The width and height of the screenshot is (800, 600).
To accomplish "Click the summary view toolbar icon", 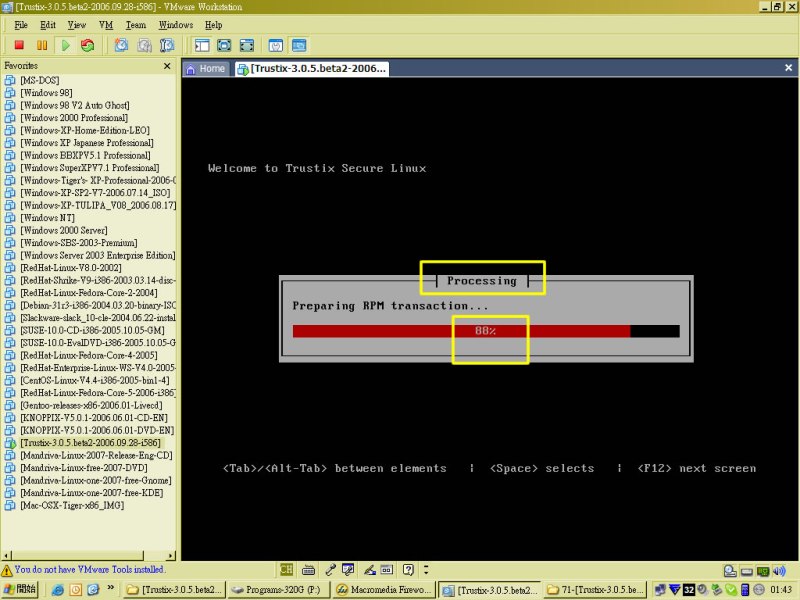I will click(276, 45).
